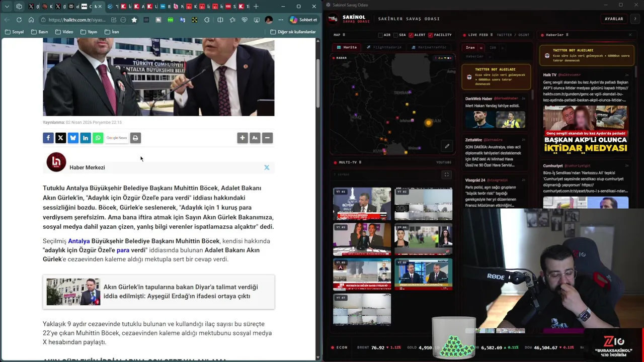Open the Yayın bookmarks folder

tap(89, 32)
